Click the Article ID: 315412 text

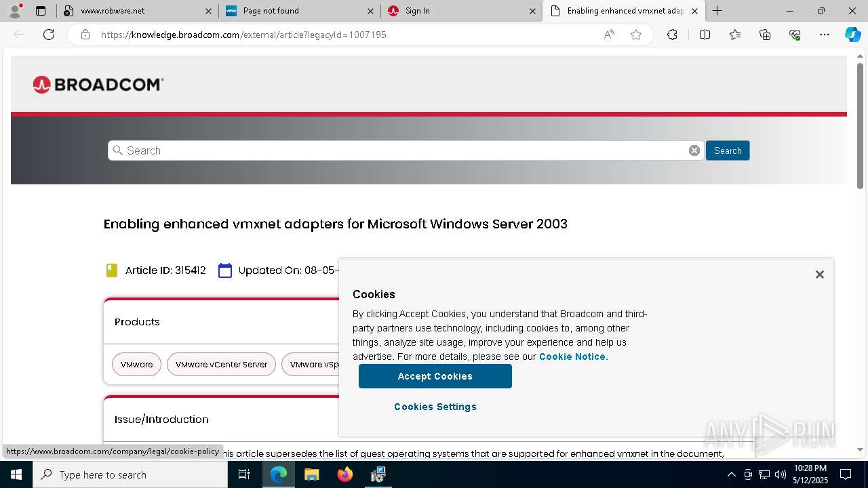point(165,270)
